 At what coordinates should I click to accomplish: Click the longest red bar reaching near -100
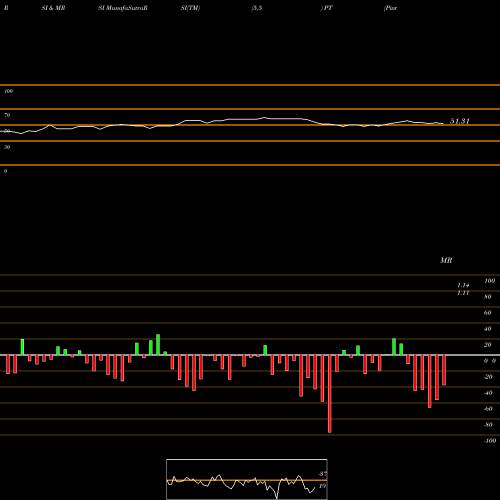330,394
